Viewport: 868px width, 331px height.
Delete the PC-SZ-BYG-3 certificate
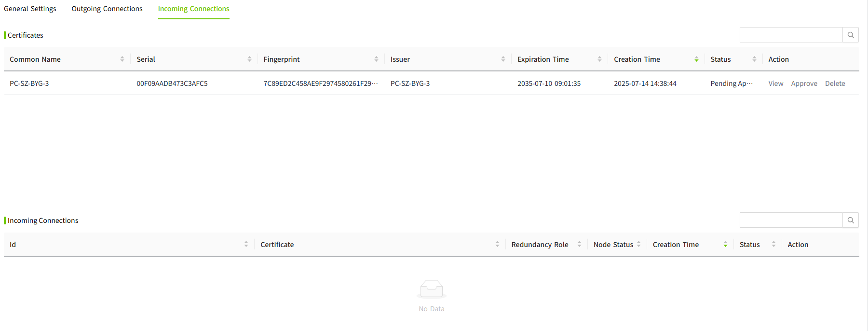click(835, 83)
